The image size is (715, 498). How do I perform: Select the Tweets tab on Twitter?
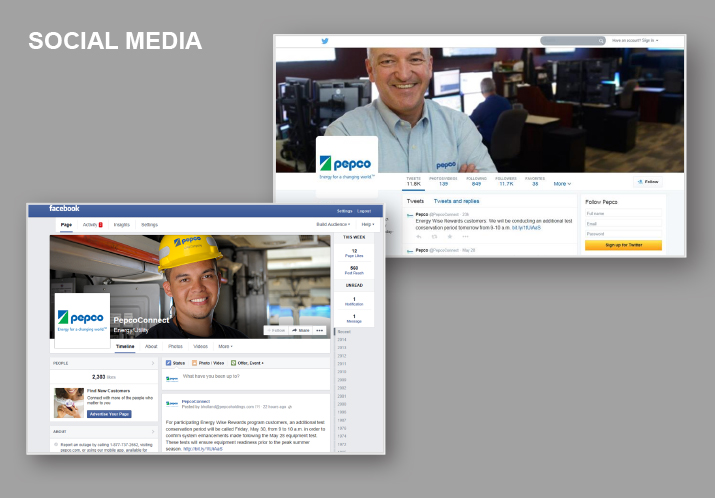pyautogui.click(x=415, y=201)
